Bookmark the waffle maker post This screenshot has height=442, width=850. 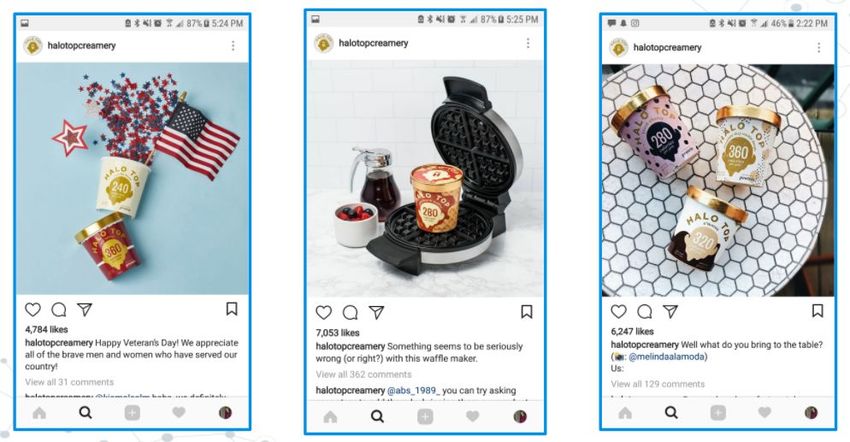pos(526,312)
